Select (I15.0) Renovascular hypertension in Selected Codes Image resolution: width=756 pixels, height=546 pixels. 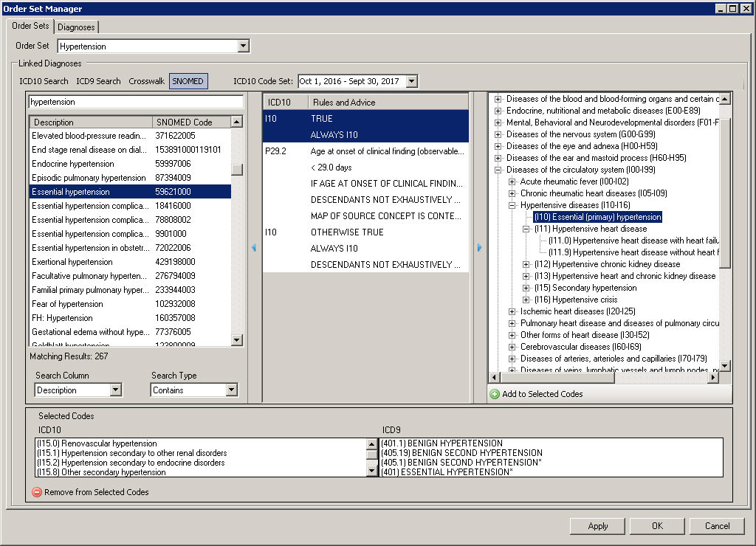[x=97, y=443]
